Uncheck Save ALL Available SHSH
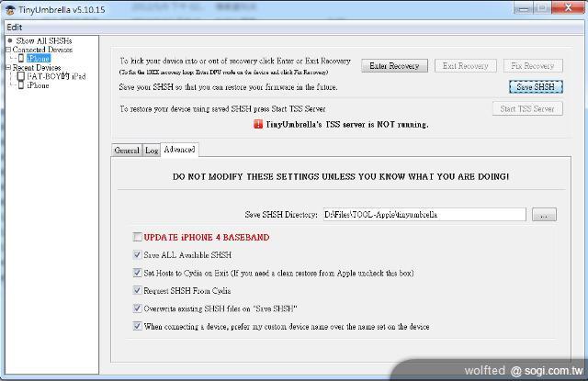 [x=137, y=255]
